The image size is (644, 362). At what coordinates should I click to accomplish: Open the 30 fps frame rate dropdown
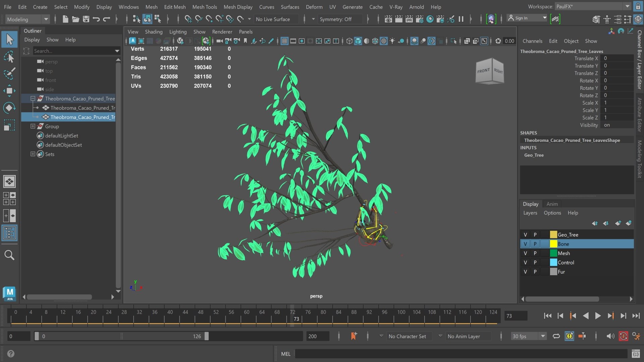pyautogui.click(x=529, y=336)
